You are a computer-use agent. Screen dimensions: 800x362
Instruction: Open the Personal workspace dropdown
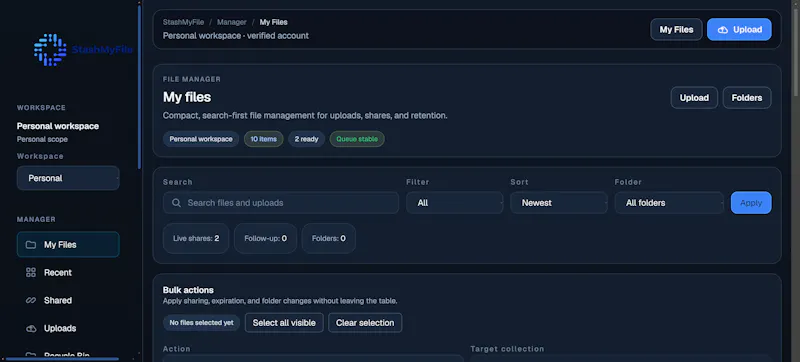[68, 178]
